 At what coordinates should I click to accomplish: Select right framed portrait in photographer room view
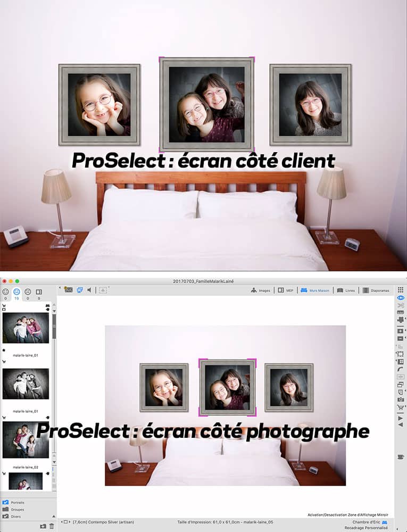(x=289, y=388)
